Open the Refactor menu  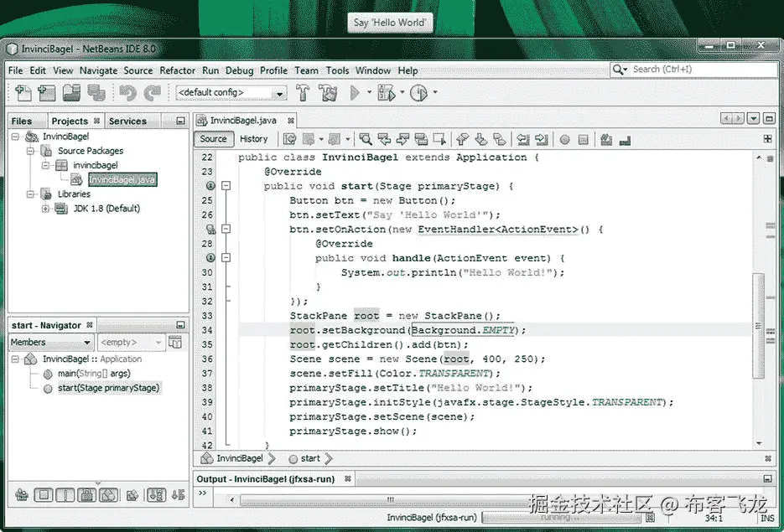click(x=177, y=70)
